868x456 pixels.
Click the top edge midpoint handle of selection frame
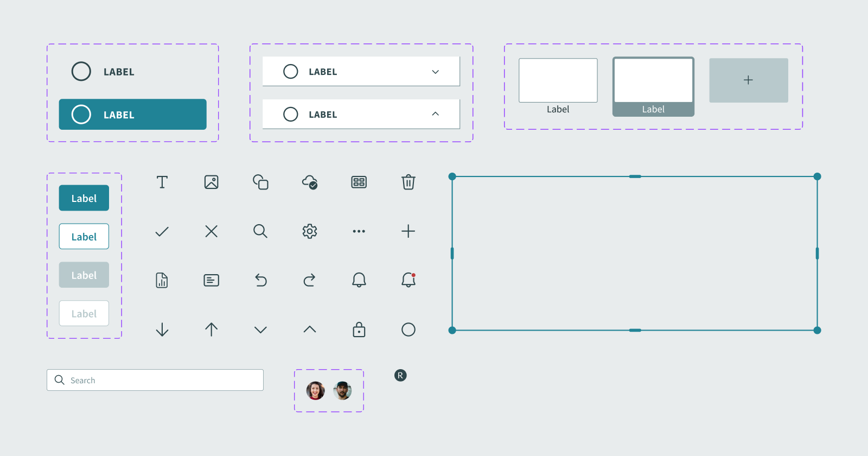(x=635, y=176)
